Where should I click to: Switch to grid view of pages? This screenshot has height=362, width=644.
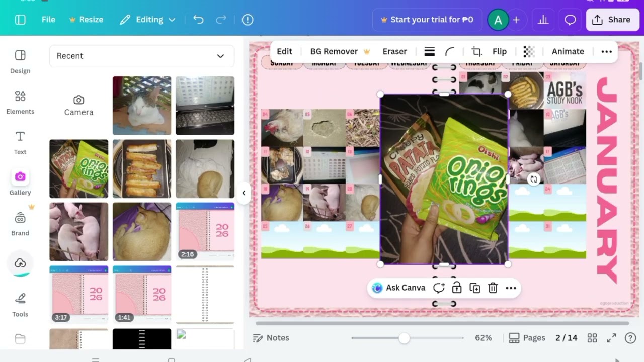(592, 338)
